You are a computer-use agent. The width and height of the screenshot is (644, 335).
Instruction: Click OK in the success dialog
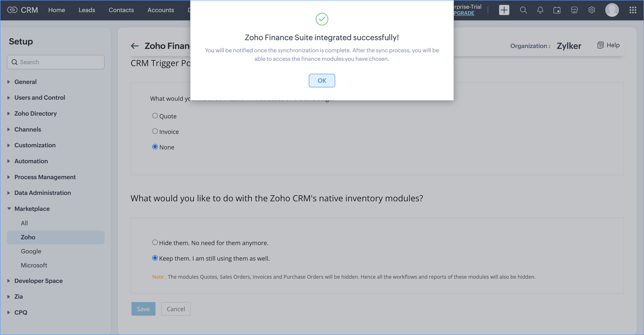322,80
